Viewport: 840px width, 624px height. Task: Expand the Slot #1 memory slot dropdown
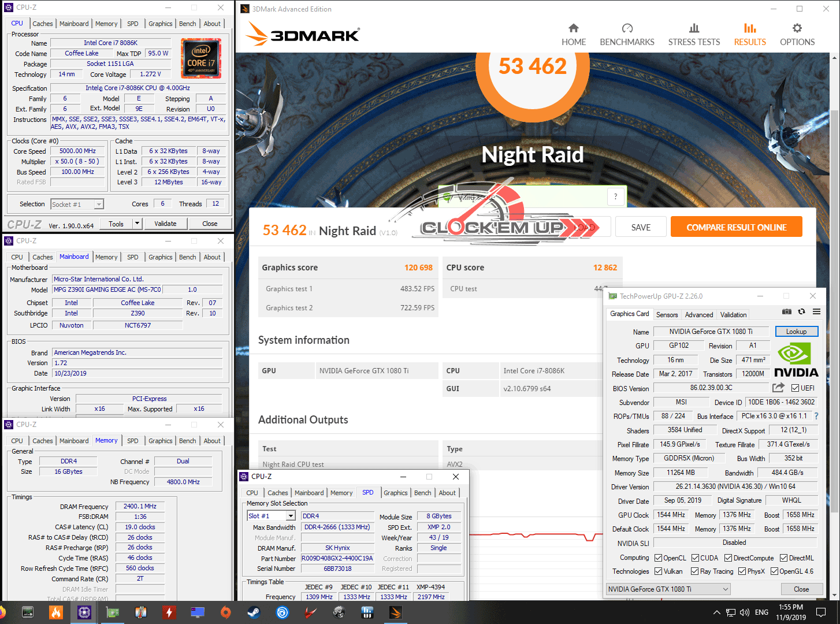click(x=291, y=516)
